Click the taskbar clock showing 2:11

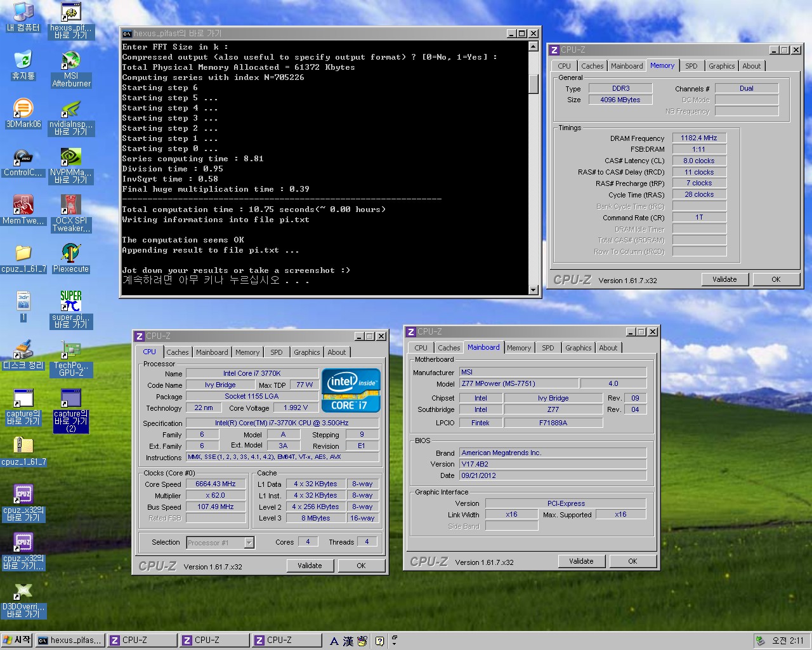pyautogui.click(x=787, y=641)
